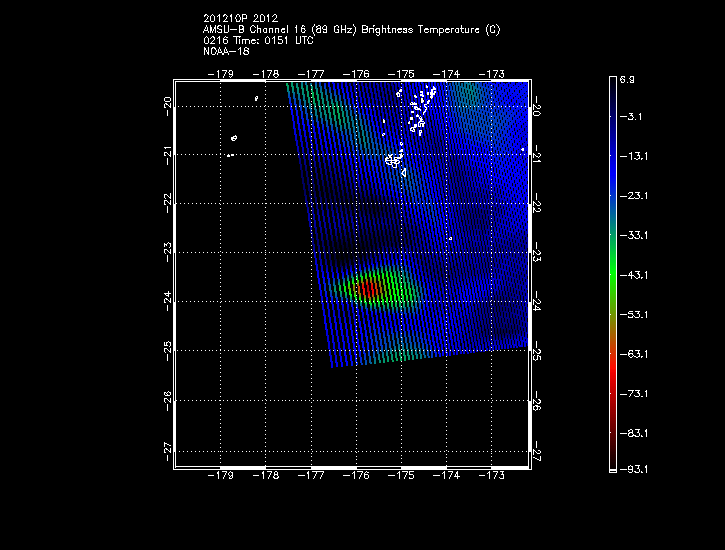725x550 pixels.
Task: Click the 6.9 value atop the color bar
Action: tap(627, 78)
